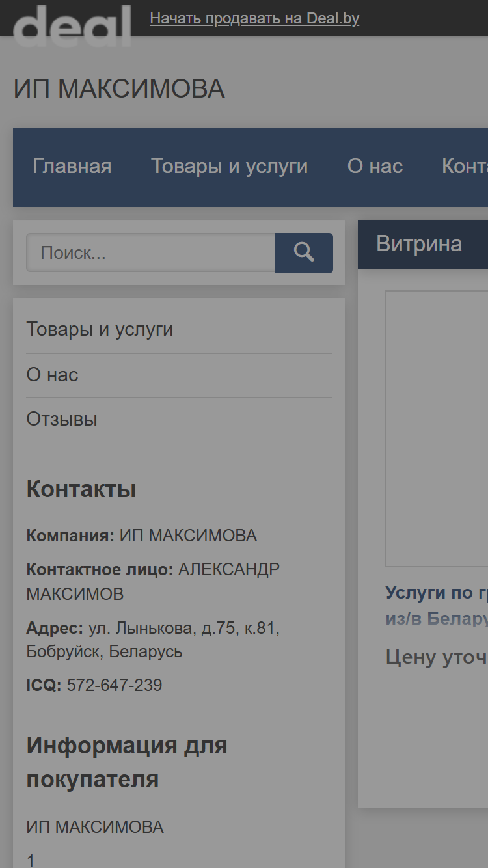Click the search magnifier button
Image resolution: width=488 pixels, height=868 pixels.
pos(304,253)
